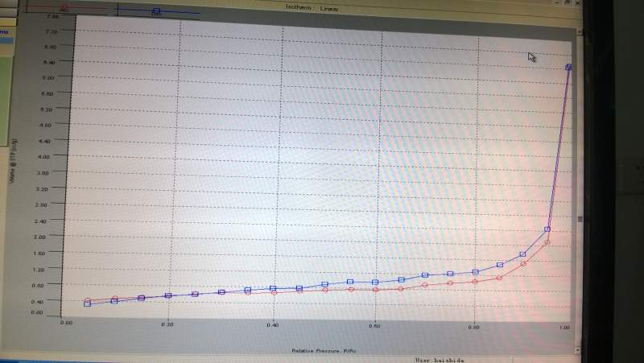Image resolution: width=644 pixels, height=363 pixels.
Task: Select the red circle legend entry
Action: [x=64, y=7]
